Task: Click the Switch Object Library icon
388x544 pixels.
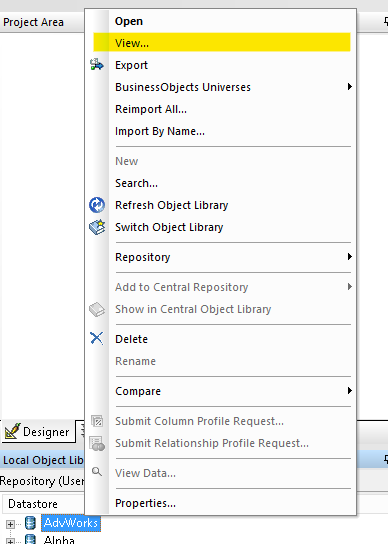Action: pyautogui.click(x=97, y=227)
